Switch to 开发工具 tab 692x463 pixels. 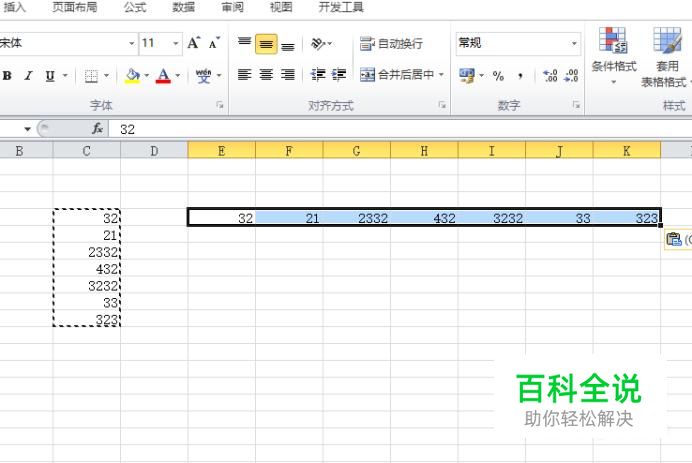tap(341, 7)
